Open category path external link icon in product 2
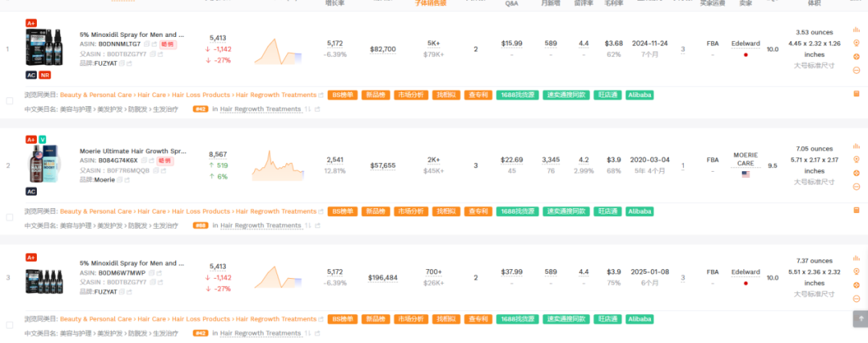The height and width of the screenshot is (343, 868). click(321, 212)
